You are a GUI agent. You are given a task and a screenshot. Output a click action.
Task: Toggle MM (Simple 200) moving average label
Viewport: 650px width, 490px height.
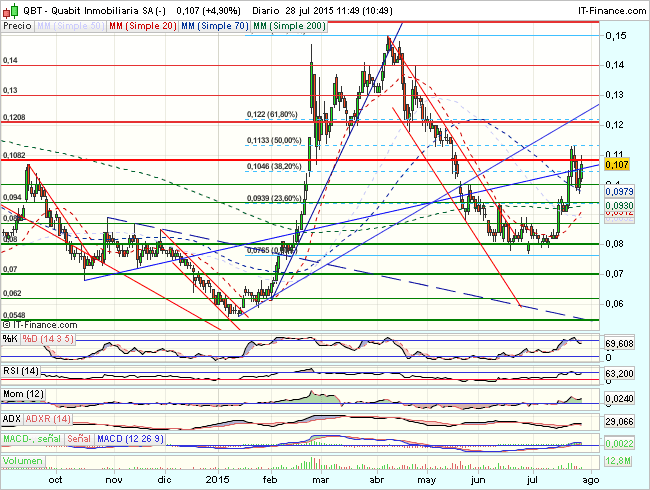[289, 26]
